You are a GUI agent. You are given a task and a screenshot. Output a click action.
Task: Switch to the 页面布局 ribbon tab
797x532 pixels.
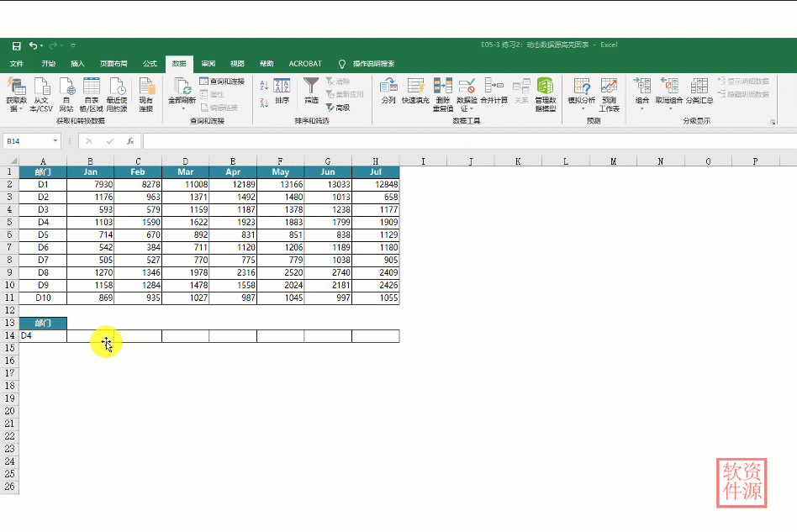coord(113,64)
